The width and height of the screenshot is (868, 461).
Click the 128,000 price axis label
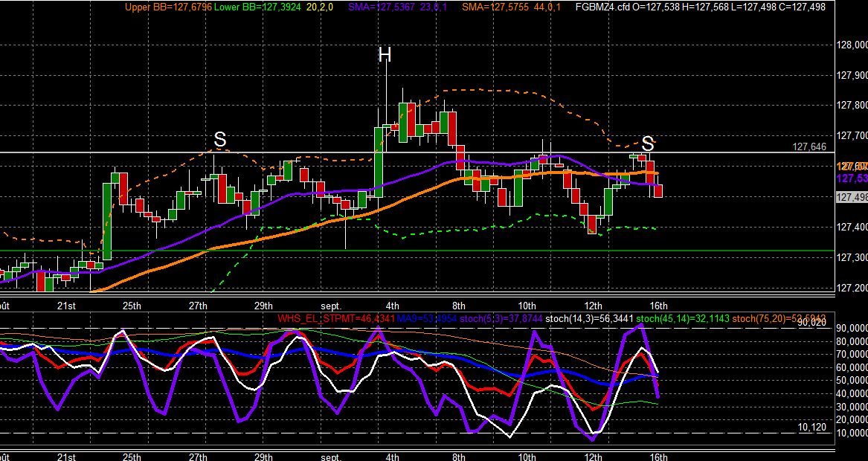coord(853,45)
